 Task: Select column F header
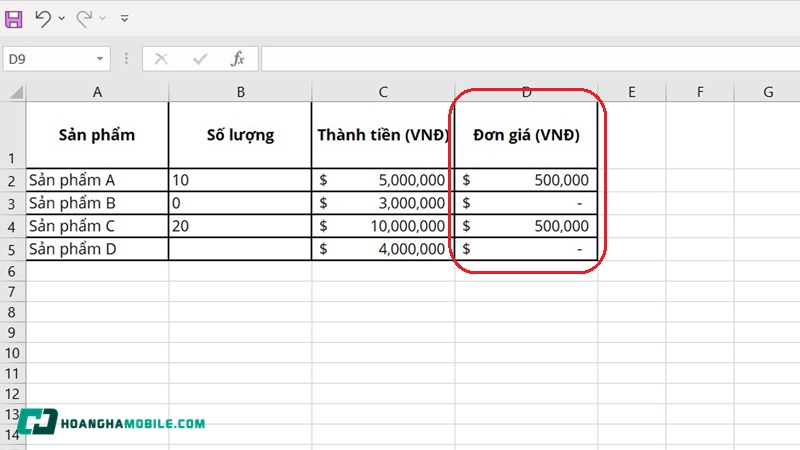tap(700, 92)
